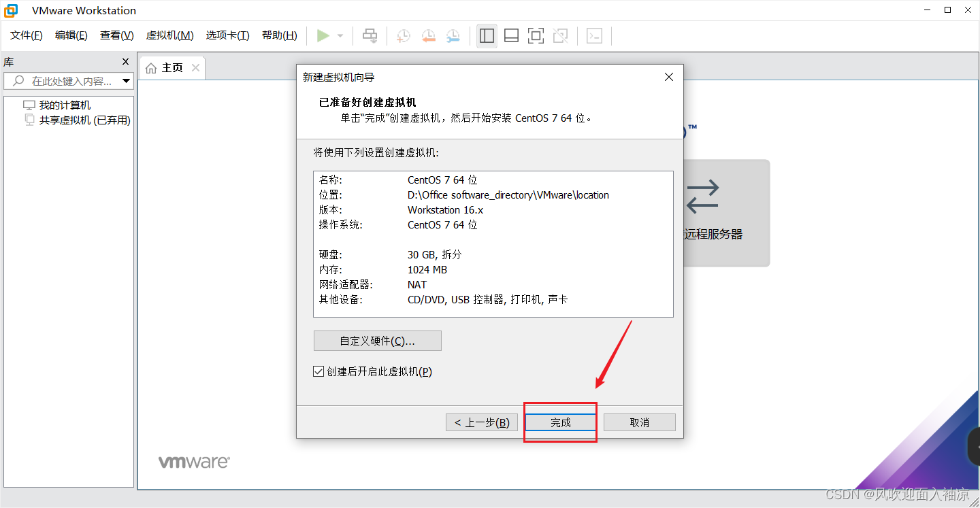Viewport: 980px width, 508px height.
Task: Click the take snapshot clock icon
Action: [404, 36]
